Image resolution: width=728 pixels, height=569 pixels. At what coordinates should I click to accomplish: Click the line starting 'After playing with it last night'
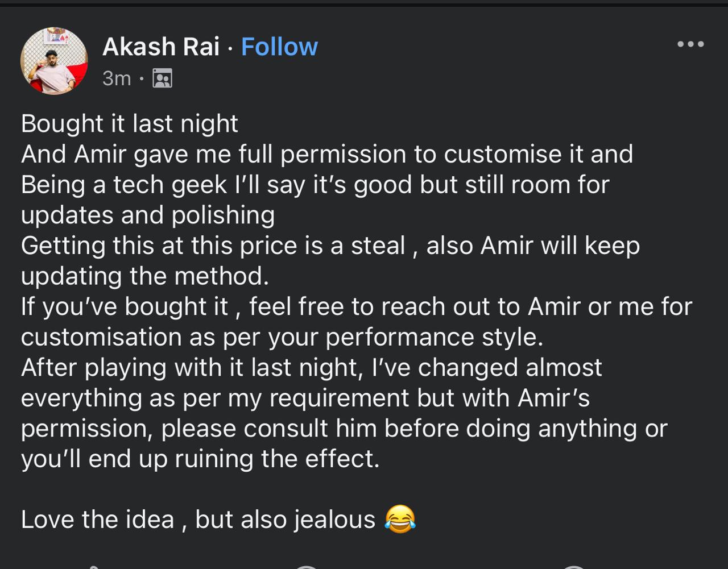[x=311, y=367]
